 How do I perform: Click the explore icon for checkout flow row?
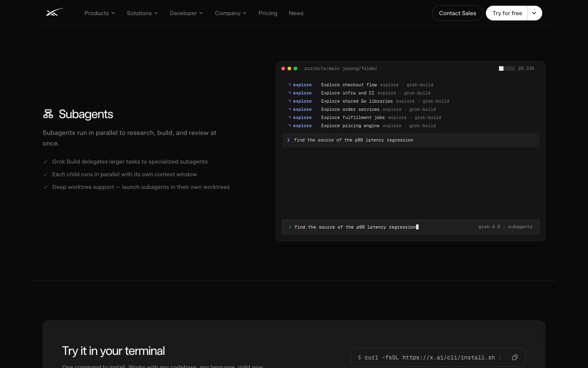[290, 85]
